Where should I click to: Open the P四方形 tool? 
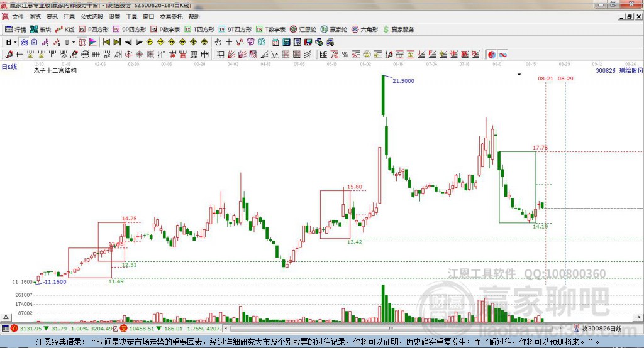tap(94, 30)
